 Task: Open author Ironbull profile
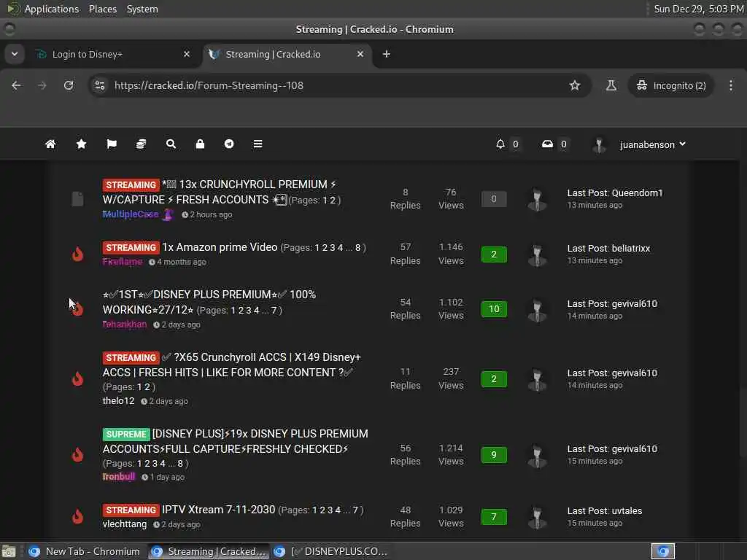pos(119,477)
